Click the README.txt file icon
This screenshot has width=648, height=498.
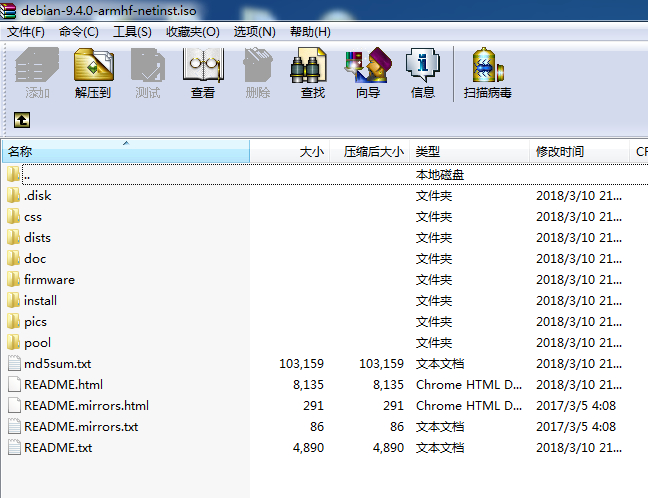14,448
